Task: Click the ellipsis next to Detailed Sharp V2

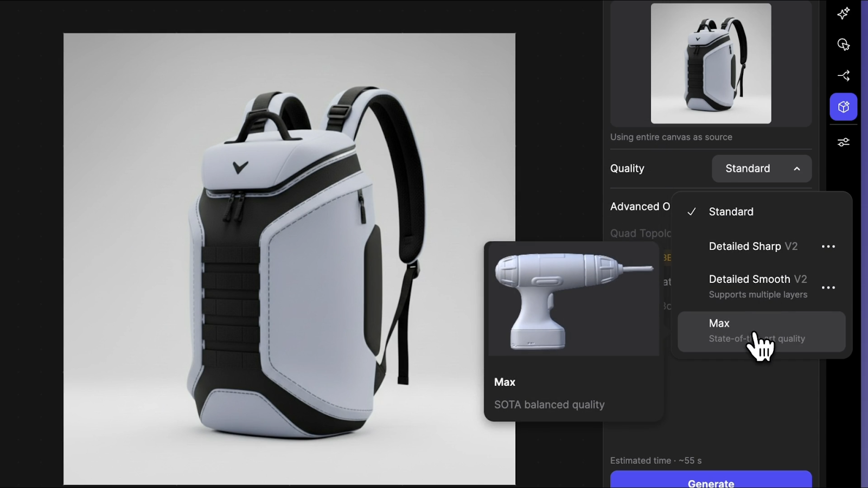Action: [x=828, y=246]
